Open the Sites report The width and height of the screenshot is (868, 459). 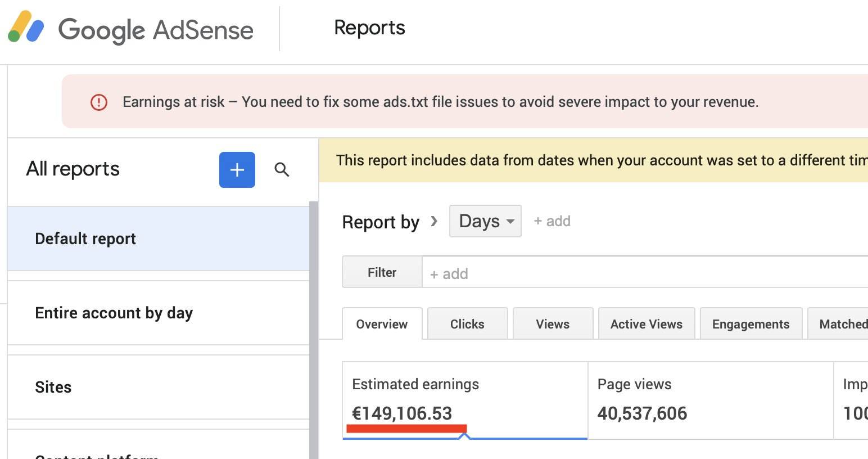tap(159, 387)
